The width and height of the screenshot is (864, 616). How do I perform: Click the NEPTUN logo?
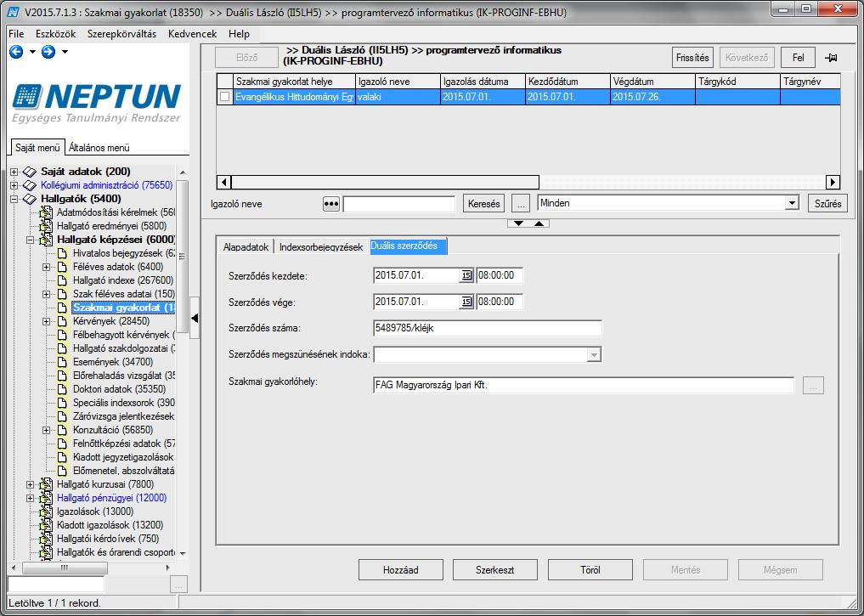click(97, 103)
